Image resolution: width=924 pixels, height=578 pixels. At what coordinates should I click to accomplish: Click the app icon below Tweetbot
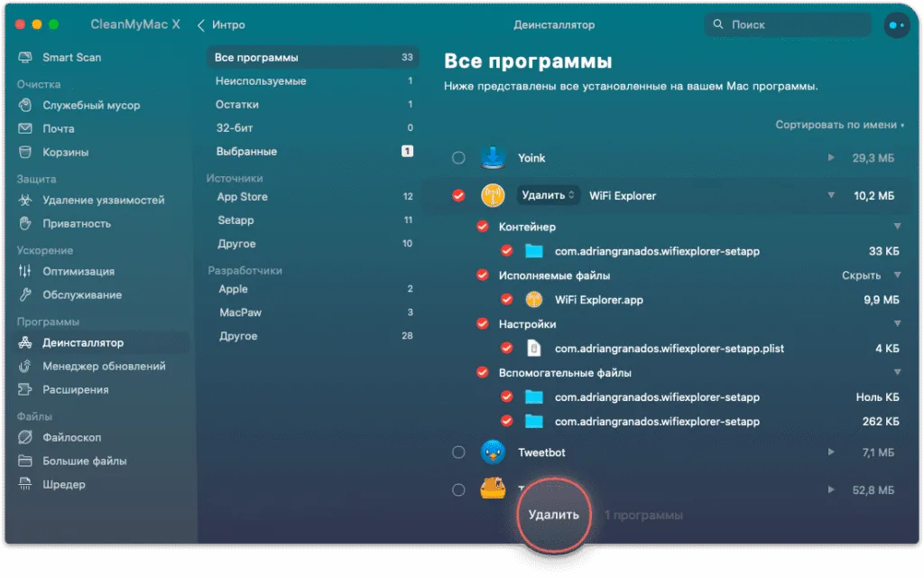click(x=493, y=489)
